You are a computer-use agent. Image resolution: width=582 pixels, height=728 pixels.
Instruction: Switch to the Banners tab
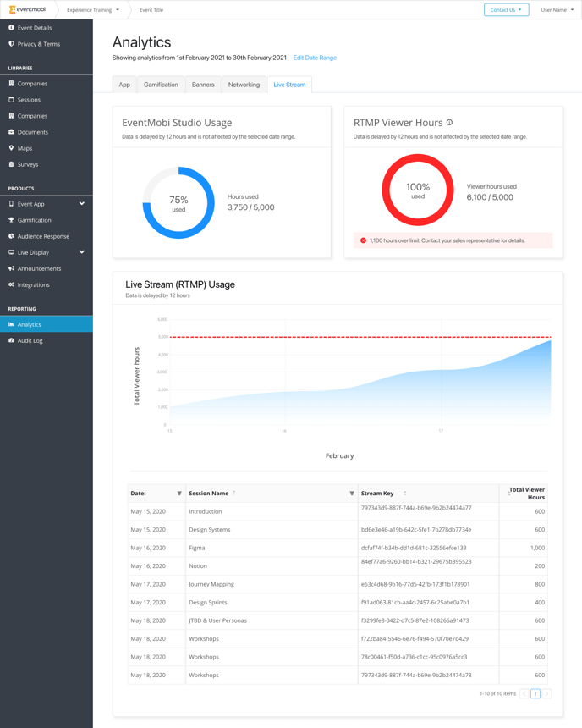tap(203, 85)
